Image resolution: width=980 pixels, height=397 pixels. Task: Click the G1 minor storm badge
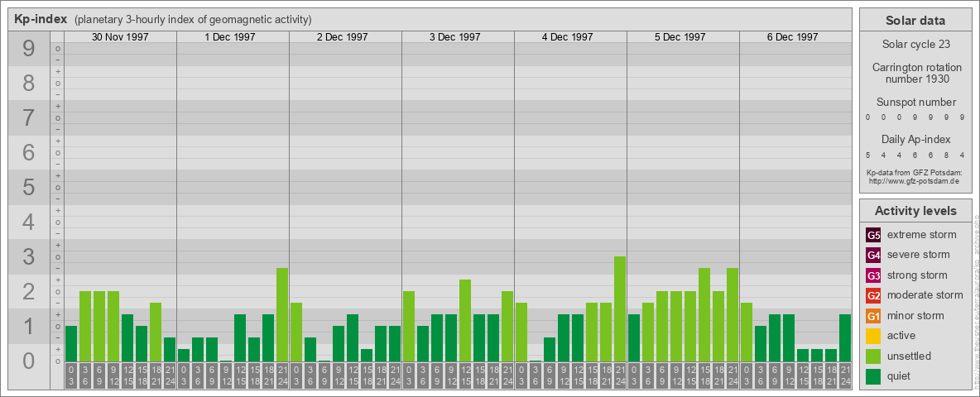[x=873, y=316]
